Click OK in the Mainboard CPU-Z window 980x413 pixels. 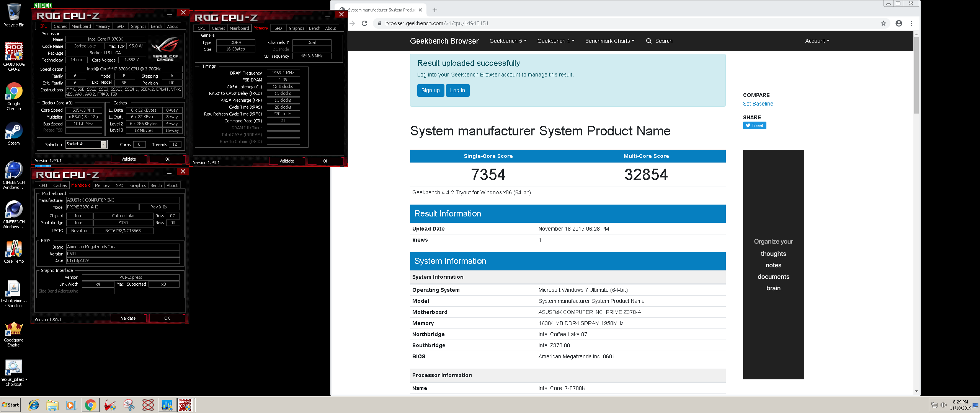click(167, 318)
